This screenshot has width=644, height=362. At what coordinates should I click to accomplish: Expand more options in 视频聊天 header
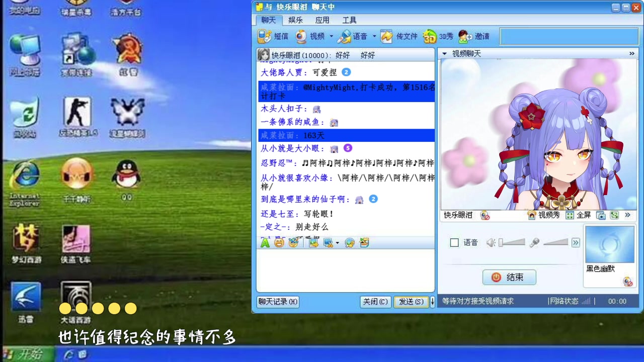tap(632, 53)
